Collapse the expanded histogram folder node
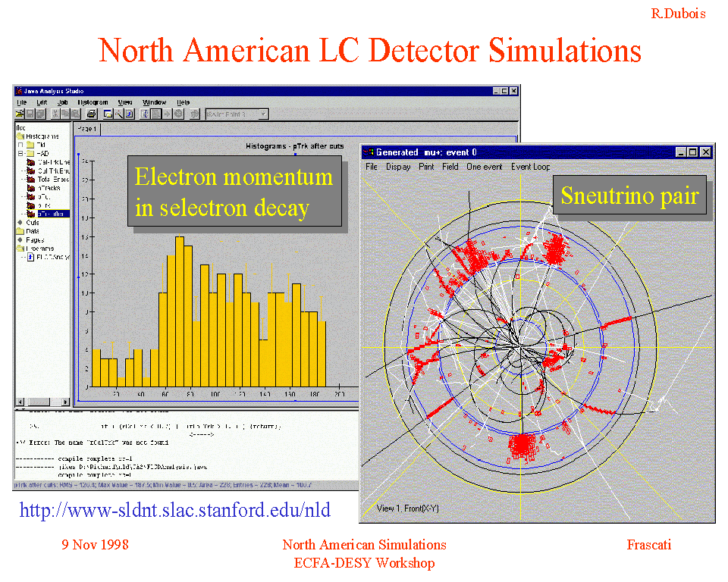728x582 pixels. point(20,153)
